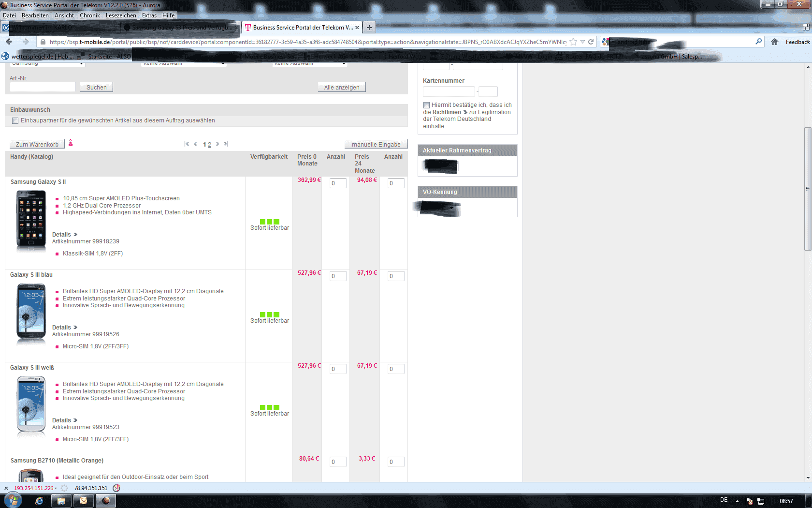Viewport: 812px width, 508px height.
Task: Open wetterspiegel.de bookmark
Action: [38, 57]
